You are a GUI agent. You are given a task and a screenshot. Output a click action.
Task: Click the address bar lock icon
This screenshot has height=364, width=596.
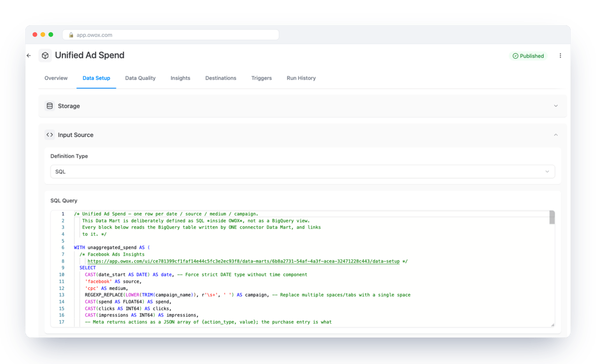tap(71, 35)
